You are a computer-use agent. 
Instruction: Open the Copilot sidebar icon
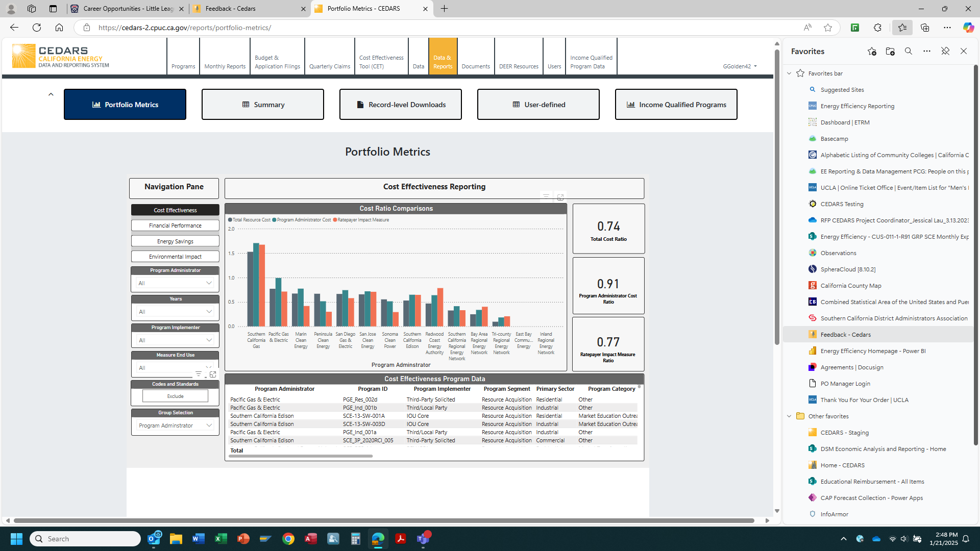(968, 28)
